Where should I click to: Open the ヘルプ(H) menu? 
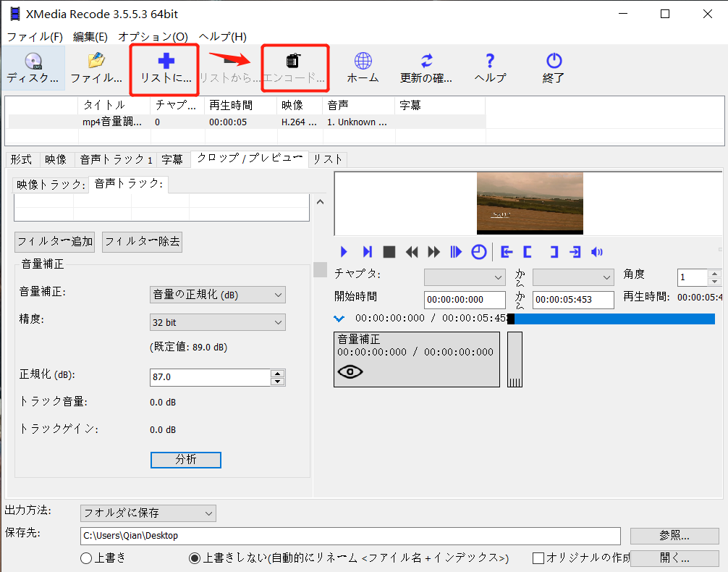pos(222,37)
